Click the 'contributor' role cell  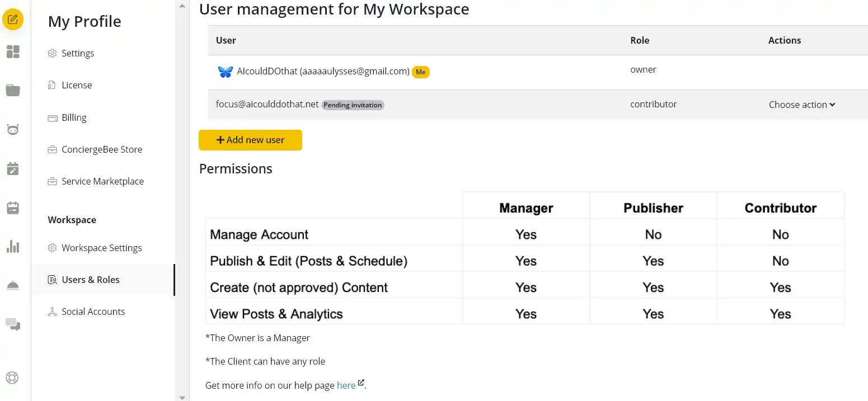[653, 104]
